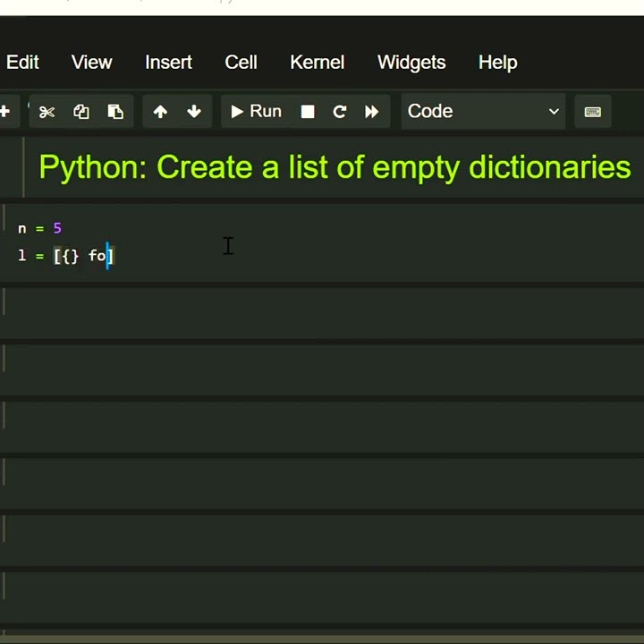
Task: Open the cell type Code dropdown
Action: coord(483,111)
